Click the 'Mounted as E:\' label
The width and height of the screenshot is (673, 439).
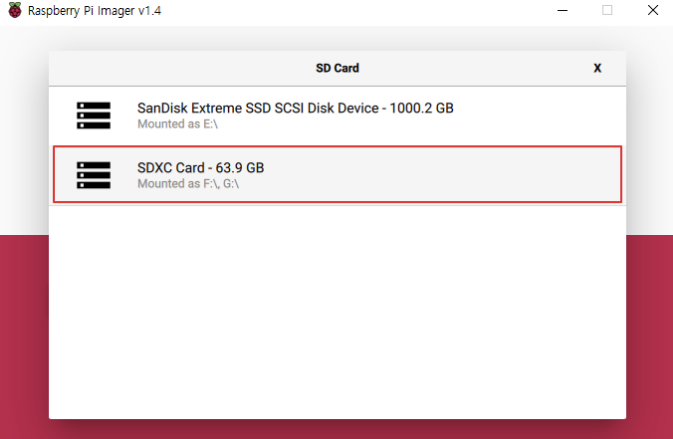click(178, 124)
